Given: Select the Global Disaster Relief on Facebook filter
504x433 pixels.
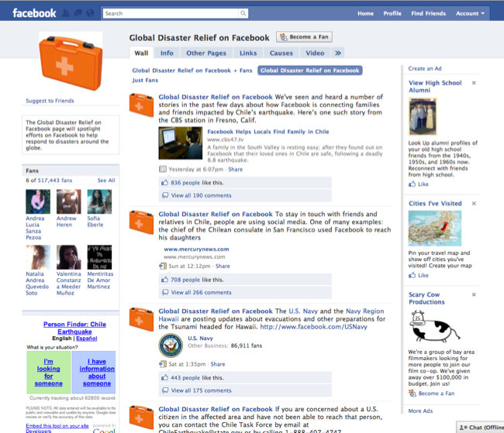Looking at the screenshot, I should point(309,70).
